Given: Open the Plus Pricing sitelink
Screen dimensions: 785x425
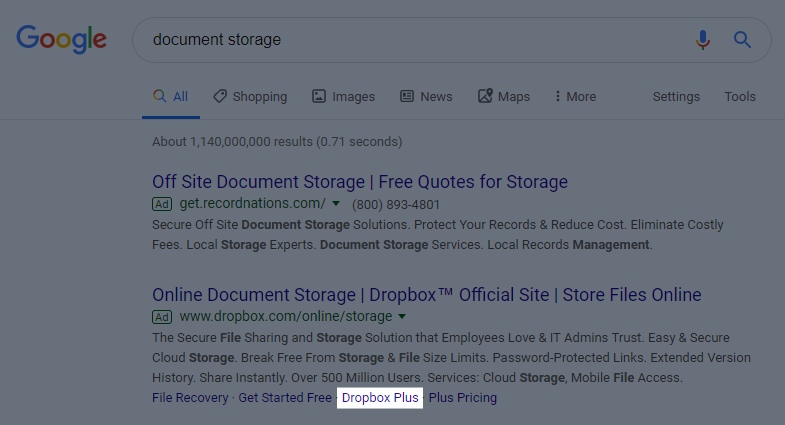Looking at the screenshot, I should [x=463, y=397].
